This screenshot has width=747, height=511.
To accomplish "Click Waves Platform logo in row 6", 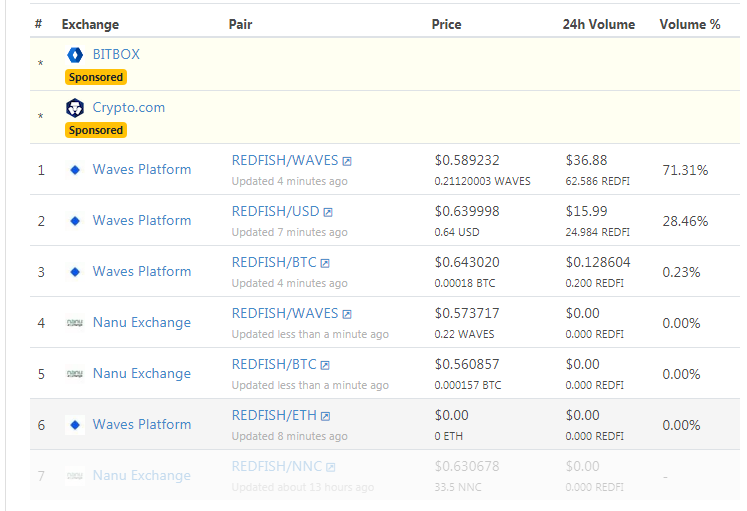I will coord(75,424).
